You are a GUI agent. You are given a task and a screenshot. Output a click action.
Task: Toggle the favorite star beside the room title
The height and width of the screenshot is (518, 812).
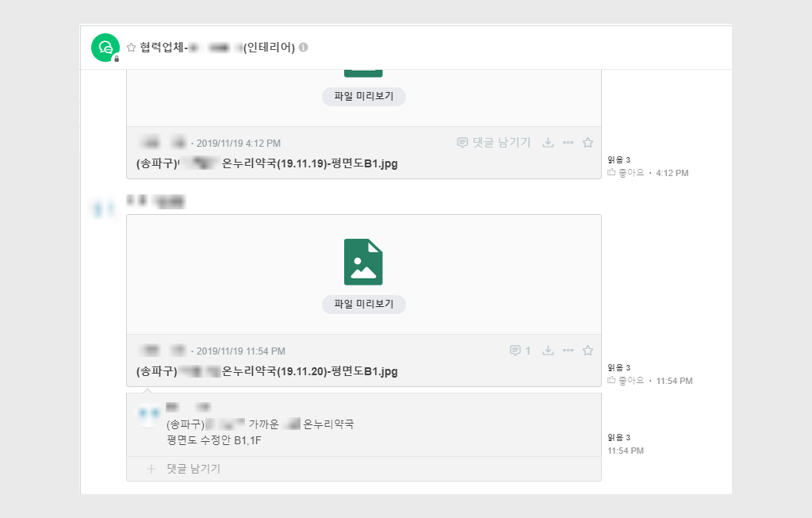132,48
